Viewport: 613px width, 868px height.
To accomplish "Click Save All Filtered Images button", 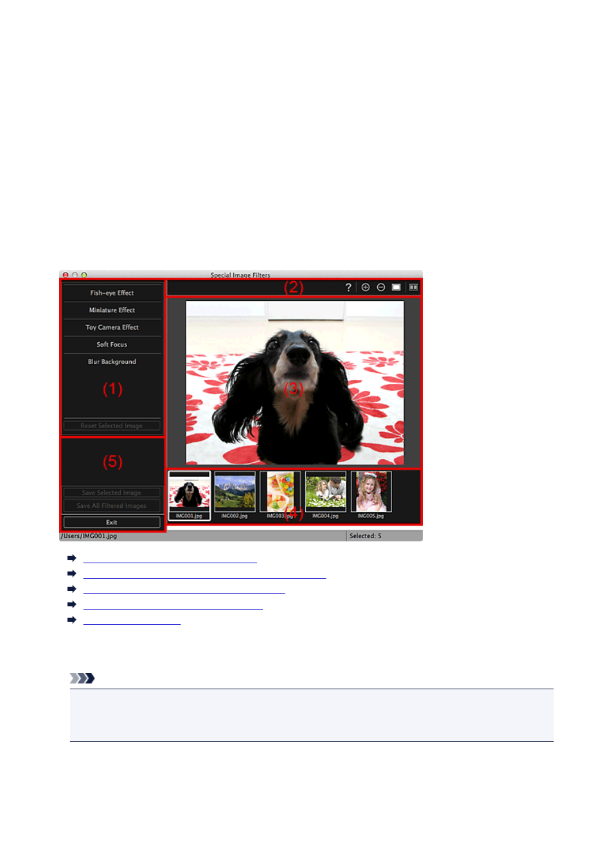I will (112, 505).
